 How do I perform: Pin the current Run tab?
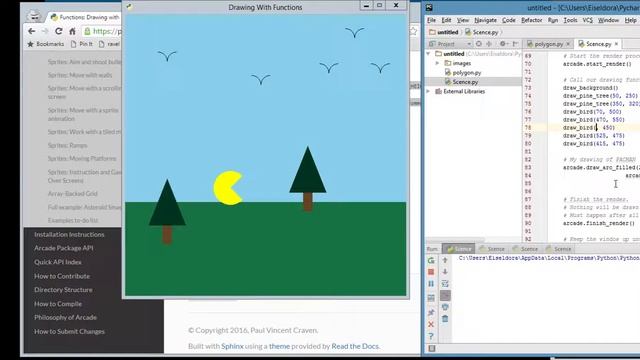[x=431, y=312]
